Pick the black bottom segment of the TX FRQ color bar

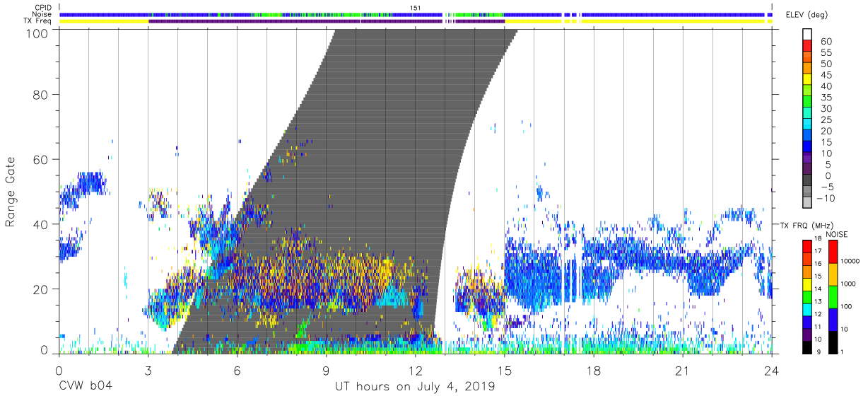coord(807,347)
